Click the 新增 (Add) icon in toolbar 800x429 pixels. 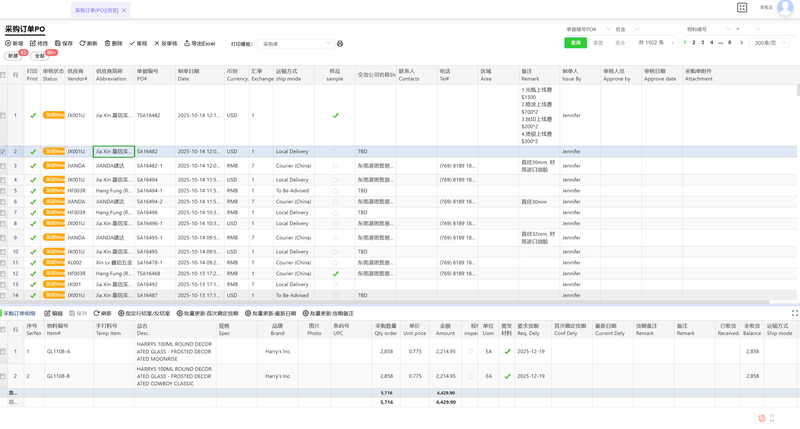[x=8, y=44]
